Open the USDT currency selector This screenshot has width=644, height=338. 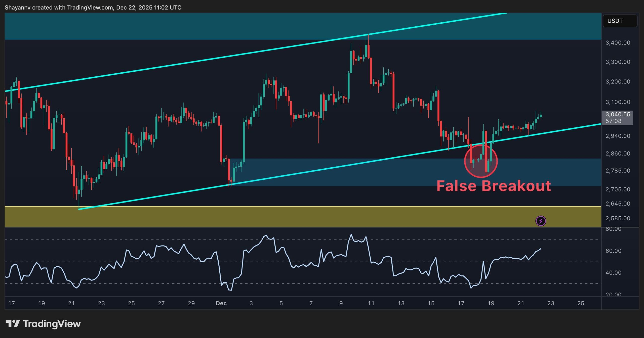pos(620,21)
